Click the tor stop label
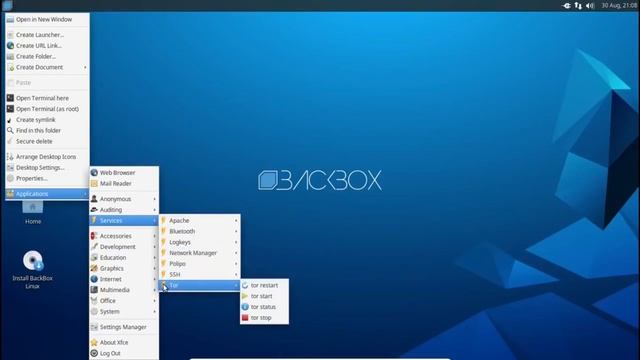The width and height of the screenshot is (640, 360). click(x=261, y=318)
